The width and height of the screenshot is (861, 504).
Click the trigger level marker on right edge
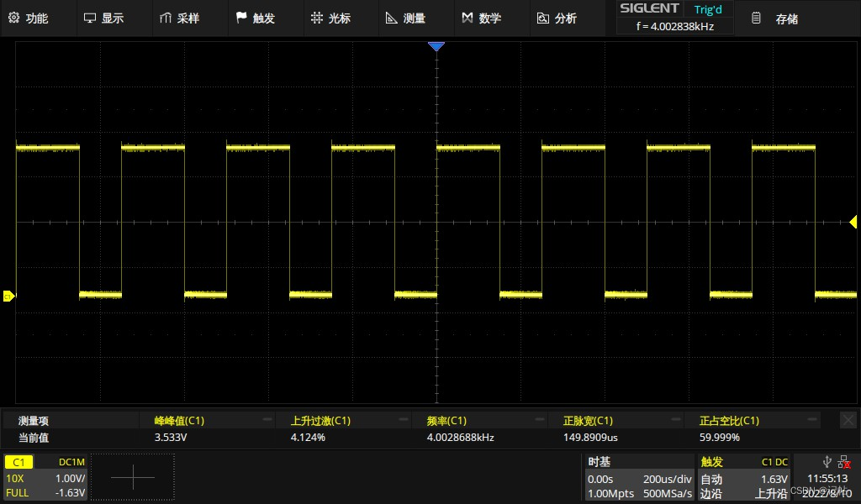click(x=853, y=222)
